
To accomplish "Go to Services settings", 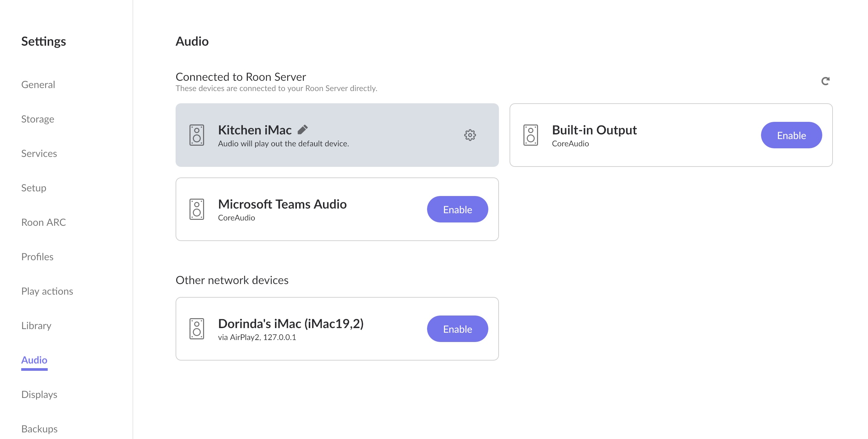I will pyautogui.click(x=39, y=153).
